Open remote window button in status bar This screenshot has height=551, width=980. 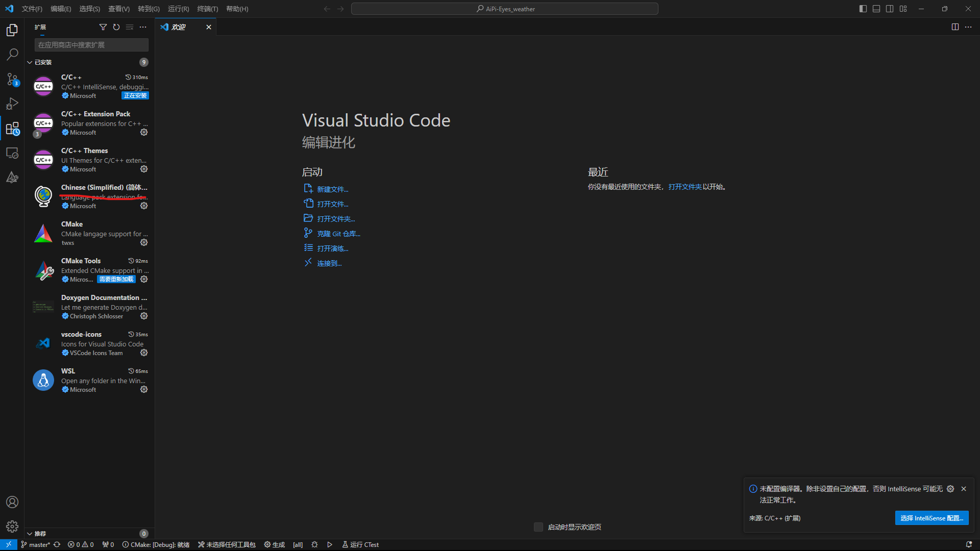[x=9, y=544]
